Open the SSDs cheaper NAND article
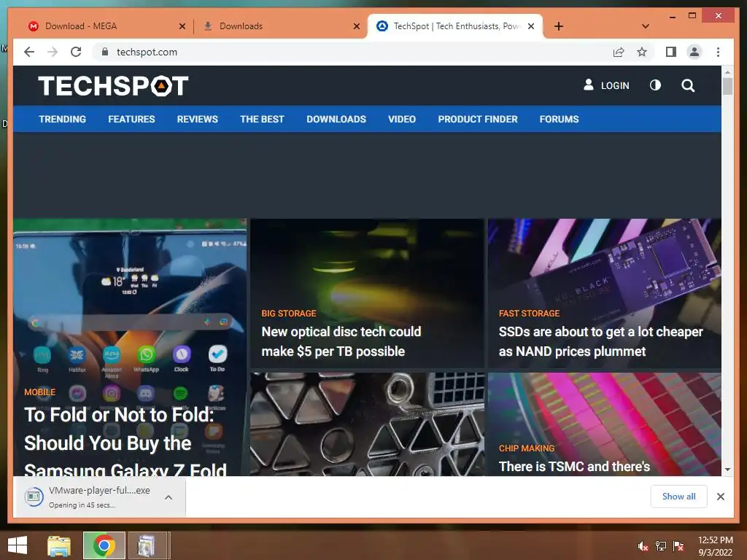 tap(601, 341)
